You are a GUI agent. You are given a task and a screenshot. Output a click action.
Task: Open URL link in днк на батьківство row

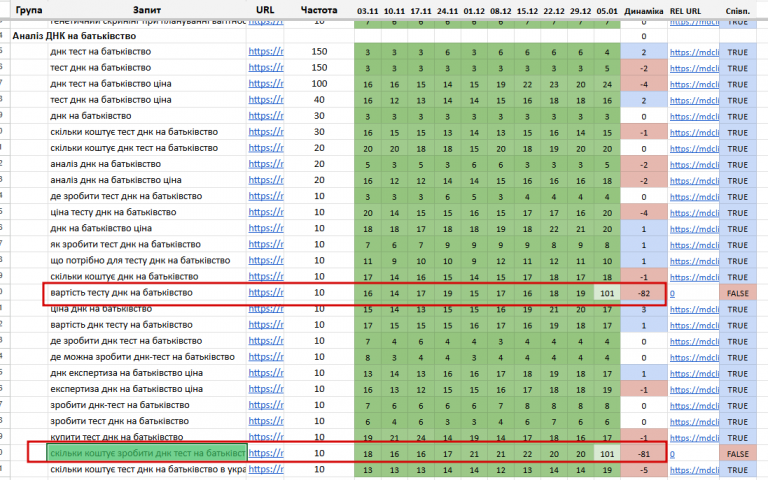point(265,116)
